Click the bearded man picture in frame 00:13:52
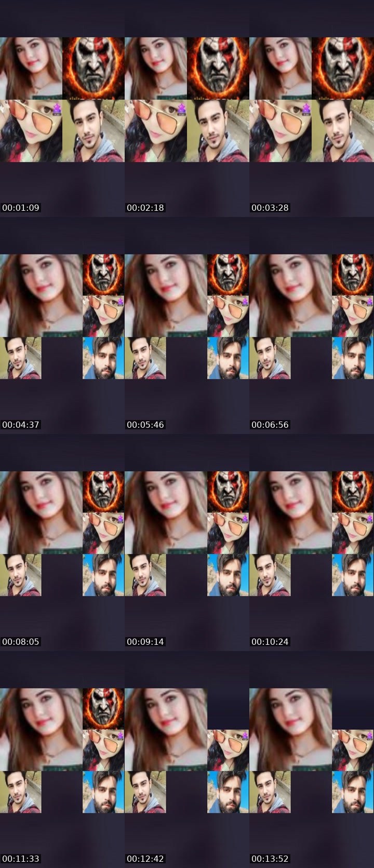 pyautogui.click(x=353, y=792)
